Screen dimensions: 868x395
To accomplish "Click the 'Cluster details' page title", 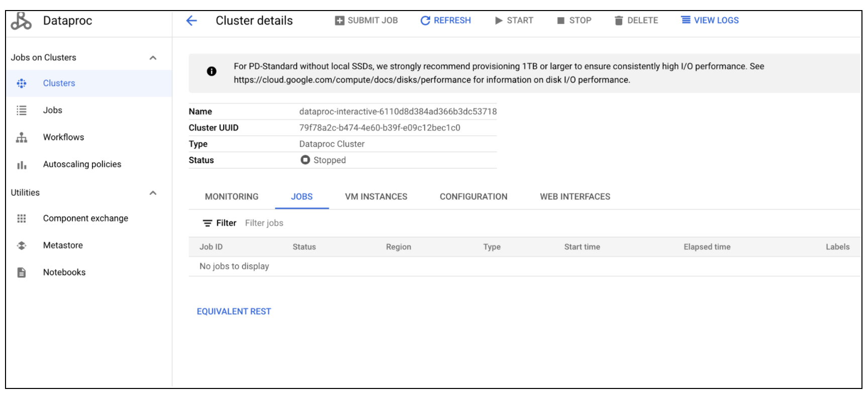I will pyautogui.click(x=254, y=21).
